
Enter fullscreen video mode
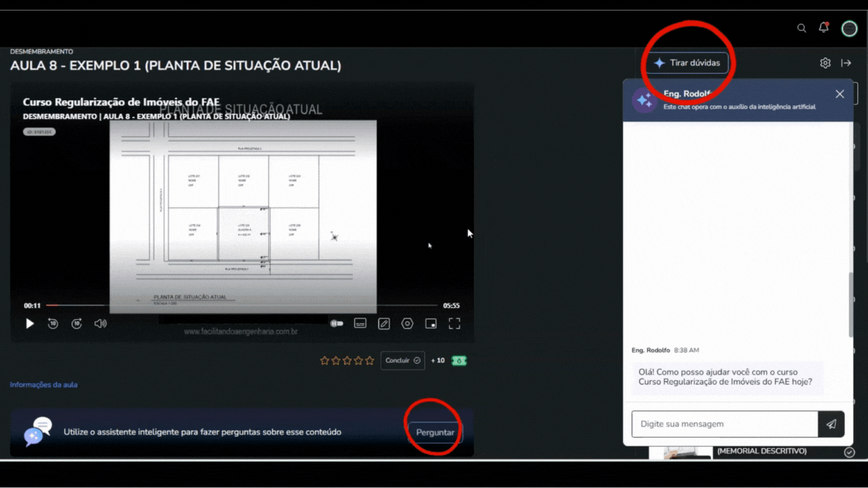click(x=454, y=324)
